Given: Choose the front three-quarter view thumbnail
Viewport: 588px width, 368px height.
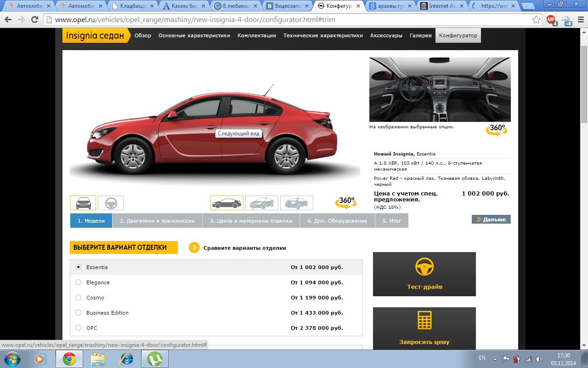Looking at the screenshot, I should click(262, 203).
